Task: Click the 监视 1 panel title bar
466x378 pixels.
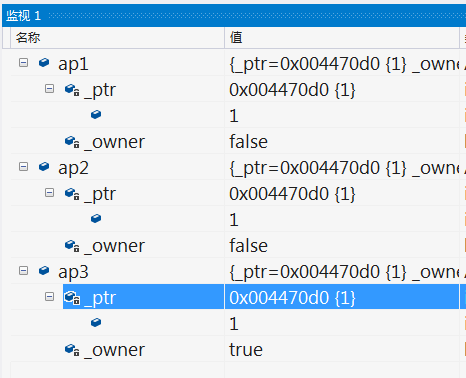Action: point(234,15)
